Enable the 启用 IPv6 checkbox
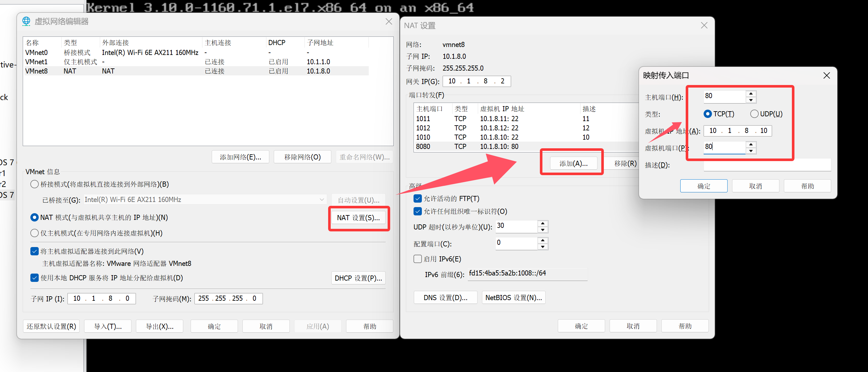The image size is (868, 372). coord(417,259)
